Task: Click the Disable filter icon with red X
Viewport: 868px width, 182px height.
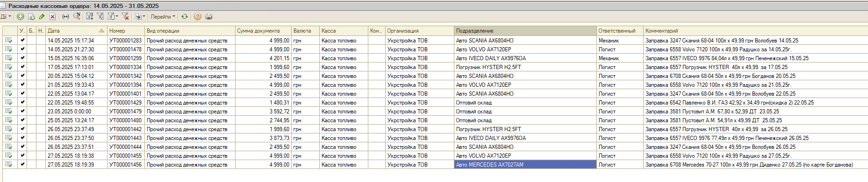Action: click(x=125, y=17)
